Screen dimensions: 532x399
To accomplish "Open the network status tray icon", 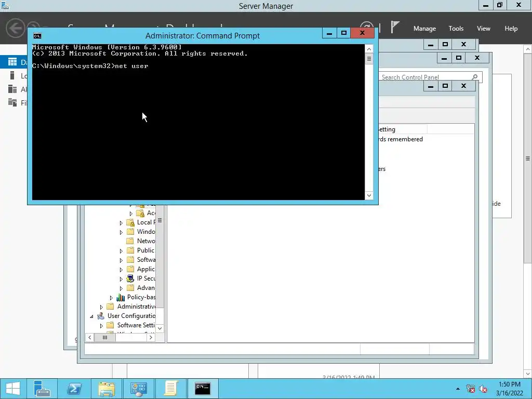I will pos(471,389).
